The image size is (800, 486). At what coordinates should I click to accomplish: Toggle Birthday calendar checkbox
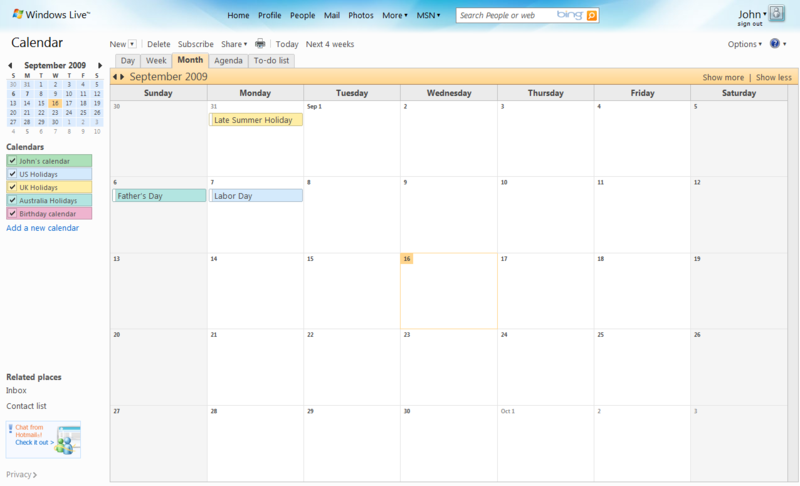(x=12, y=214)
